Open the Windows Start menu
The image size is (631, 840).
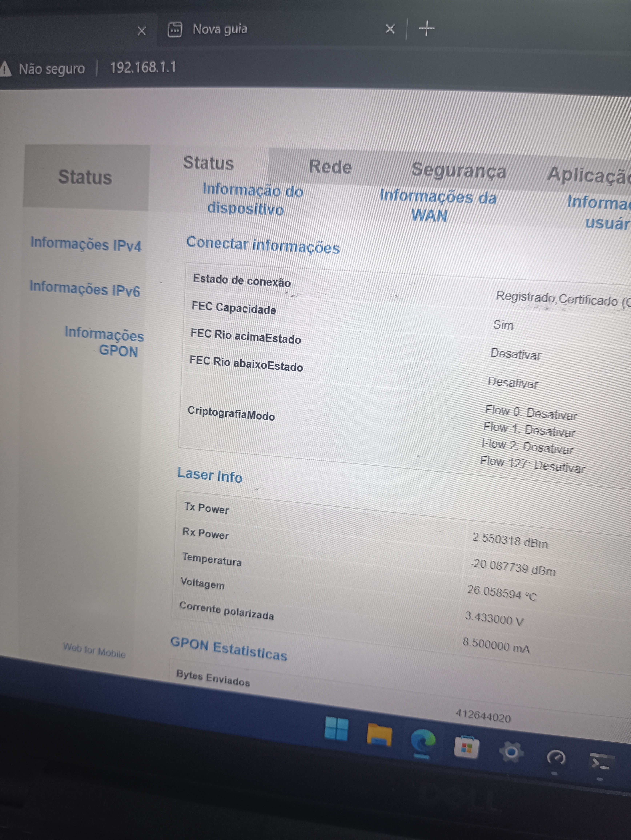(x=337, y=729)
